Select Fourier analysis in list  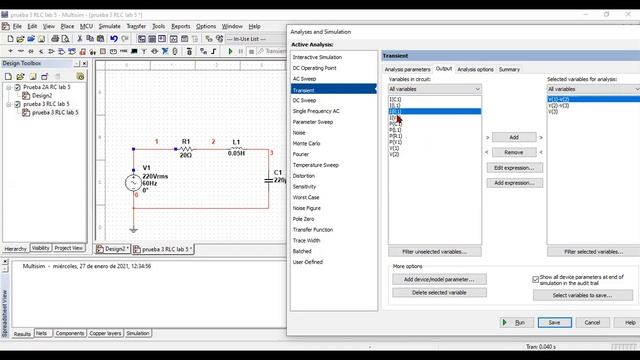pyautogui.click(x=301, y=154)
